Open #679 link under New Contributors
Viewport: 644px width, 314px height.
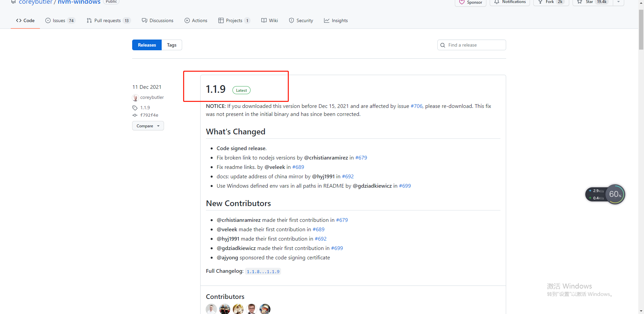tap(342, 220)
